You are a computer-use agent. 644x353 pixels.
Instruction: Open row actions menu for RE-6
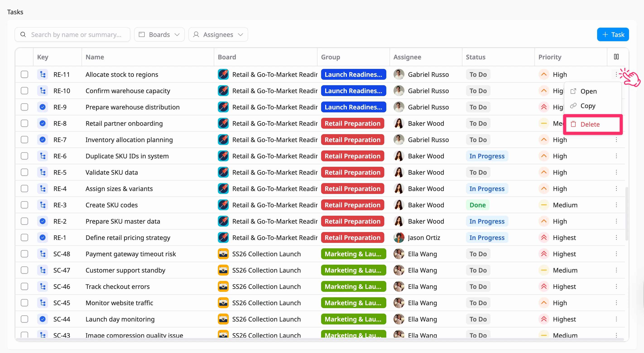[x=616, y=156]
